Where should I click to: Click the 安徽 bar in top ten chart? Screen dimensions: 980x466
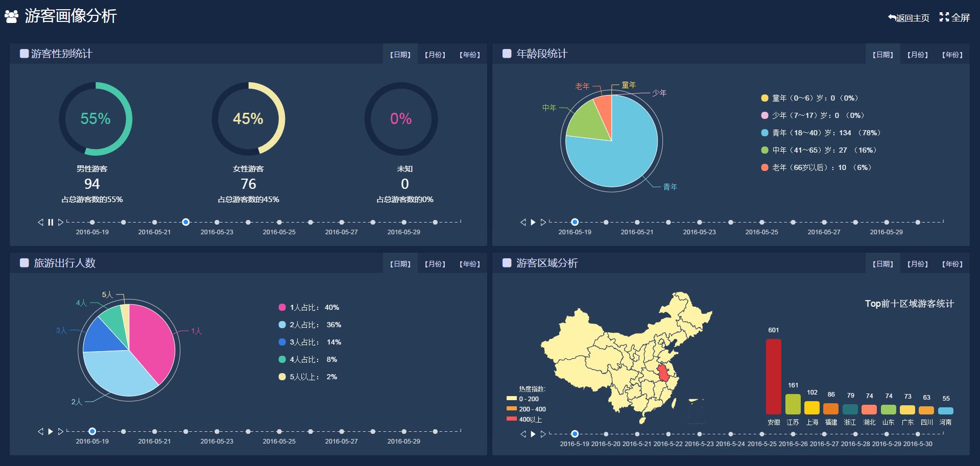point(773,376)
